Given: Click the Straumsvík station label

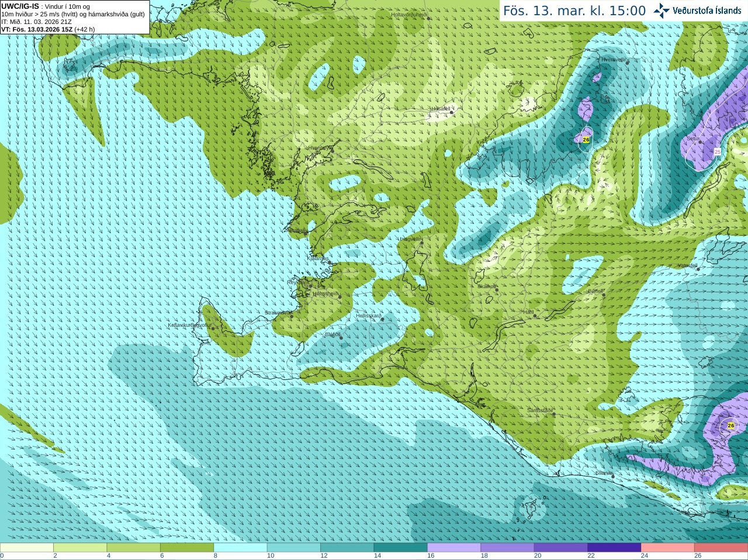Looking at the screenshot, I should (277, 313).
